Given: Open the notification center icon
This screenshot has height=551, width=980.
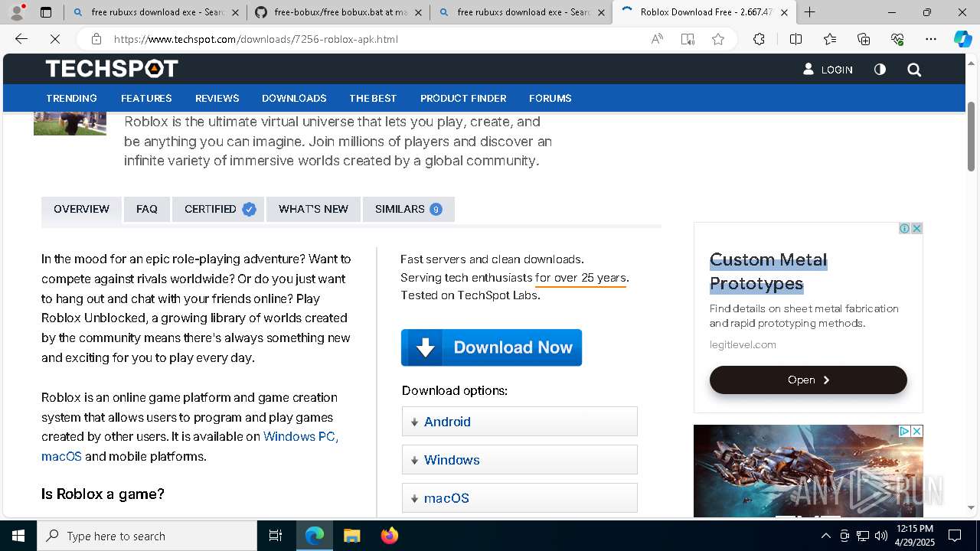Looking at the screenshot, I should tap(955, 536).
